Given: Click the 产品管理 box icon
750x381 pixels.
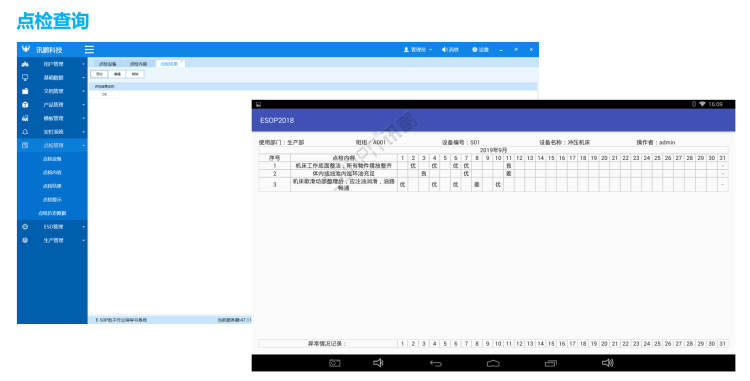Looking at the screenshot, I should pyautogui.click(x=25, y=105).
